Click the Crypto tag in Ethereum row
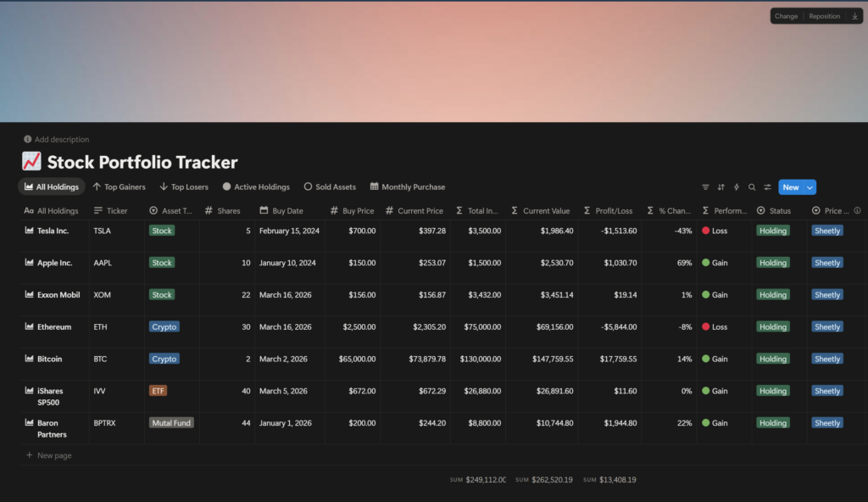Screen dimensions: 868x502 (x=164, y=327)
